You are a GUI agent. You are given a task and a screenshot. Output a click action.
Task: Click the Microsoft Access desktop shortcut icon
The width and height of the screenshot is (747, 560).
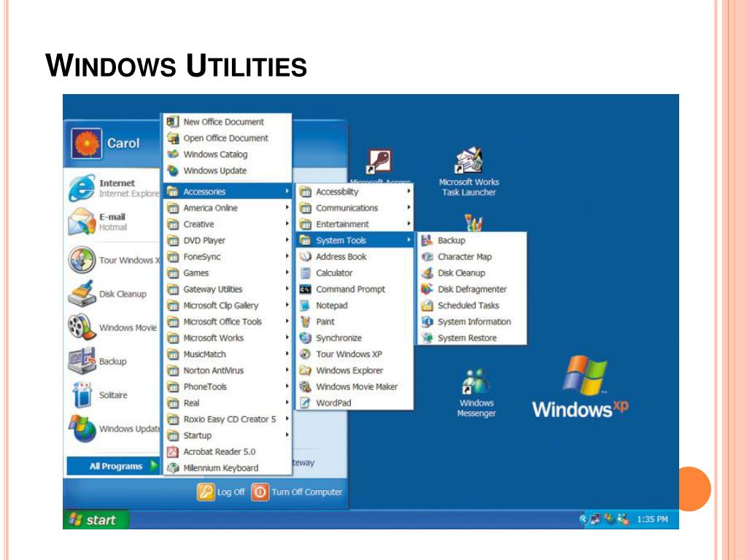pyautogui.click(x=379, y=162)
